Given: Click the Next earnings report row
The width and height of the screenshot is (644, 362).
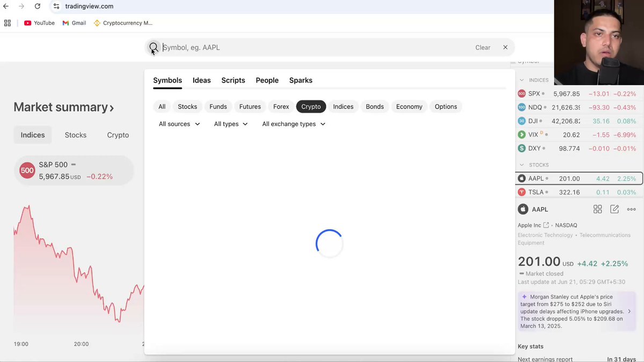Looking at the screenshot, I should point(577,359).
